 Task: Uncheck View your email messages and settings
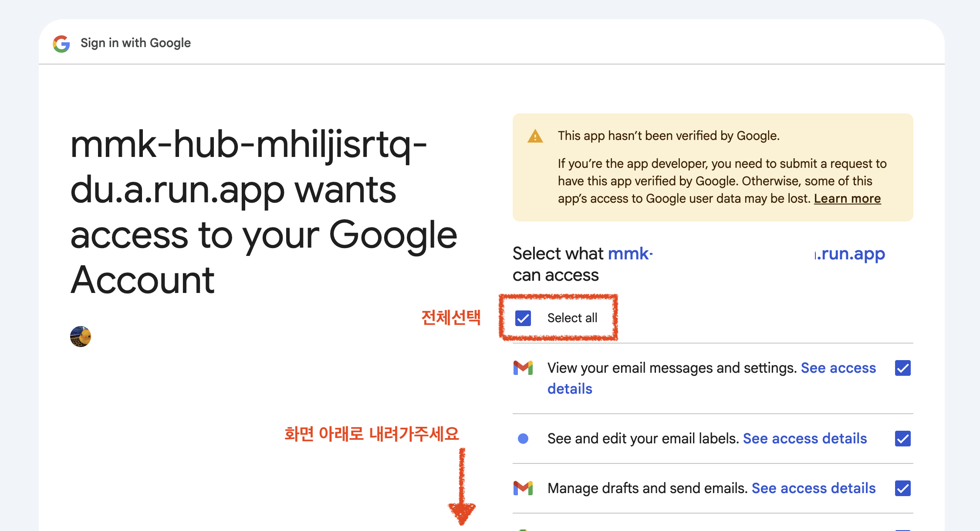pos(903,368)
